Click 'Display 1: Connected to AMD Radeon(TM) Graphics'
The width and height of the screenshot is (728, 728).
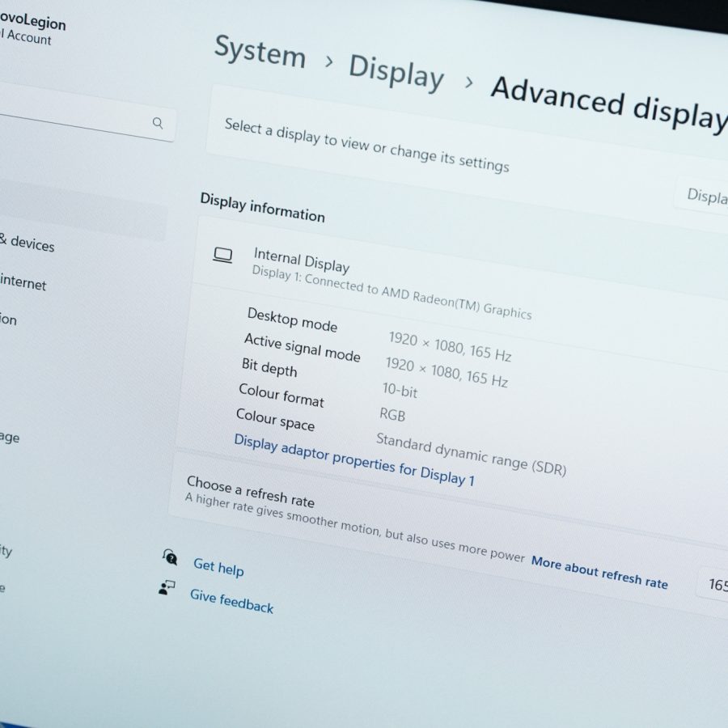392,293
